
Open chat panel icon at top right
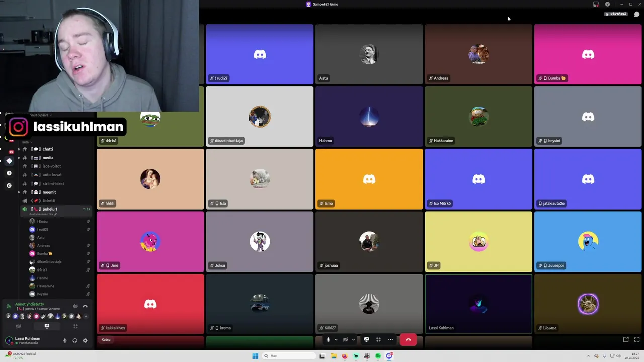pos(637,14)
